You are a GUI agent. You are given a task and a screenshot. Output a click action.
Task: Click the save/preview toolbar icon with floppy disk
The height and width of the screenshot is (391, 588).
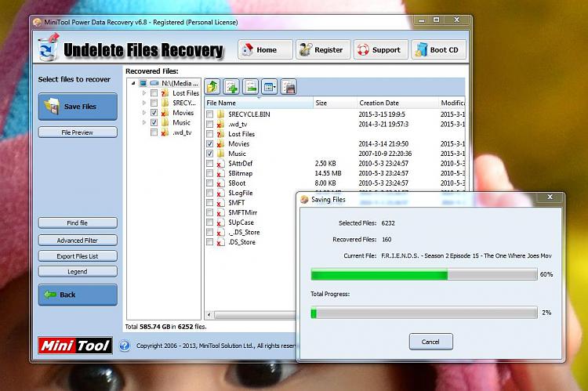(x=289, y=87)
